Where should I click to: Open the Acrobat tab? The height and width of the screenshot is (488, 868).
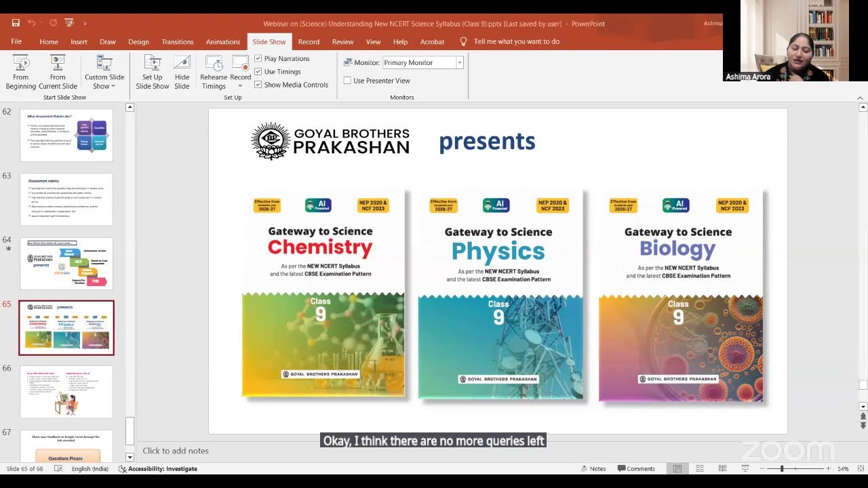point(432,41)
